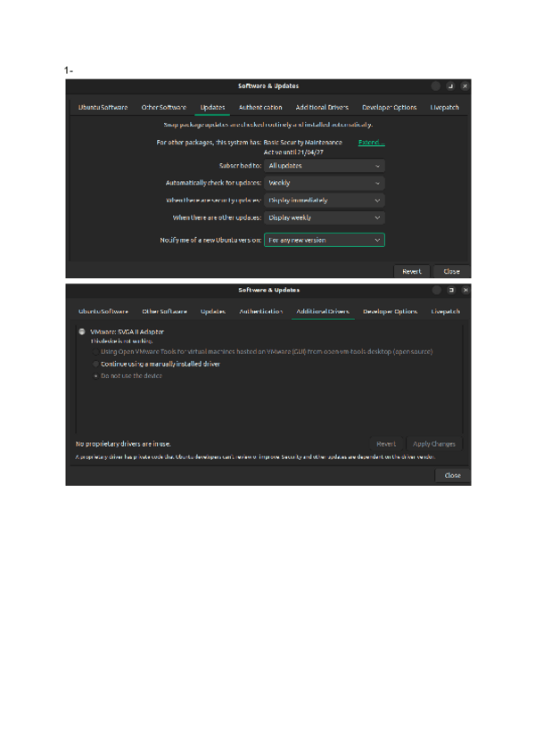Open Automatically check for updates dropdown
The image size is (535, 756).
(x=325, y=183)
